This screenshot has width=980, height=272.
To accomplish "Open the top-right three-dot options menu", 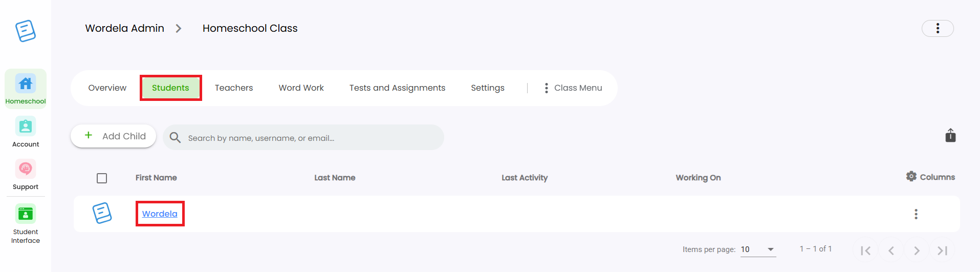I will pos(938,28).
